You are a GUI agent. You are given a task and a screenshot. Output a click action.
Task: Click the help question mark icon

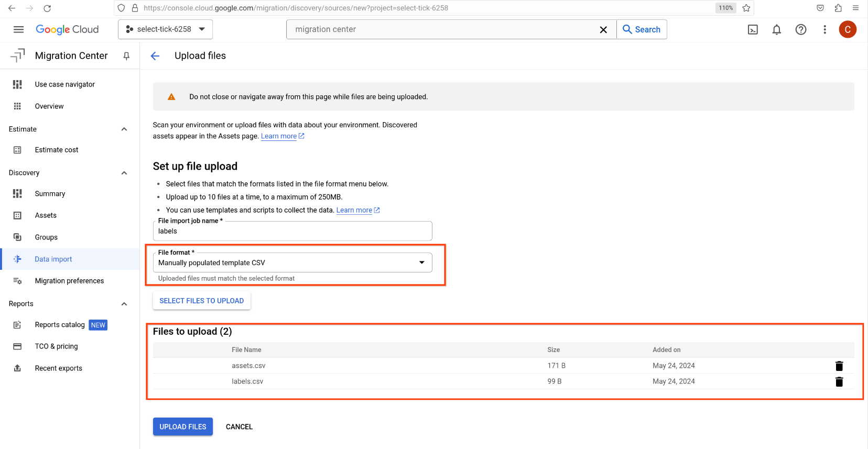(800, 30)
